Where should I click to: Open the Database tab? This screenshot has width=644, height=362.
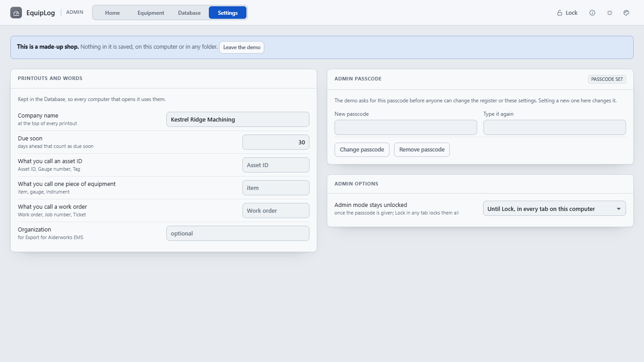(189, 13)
